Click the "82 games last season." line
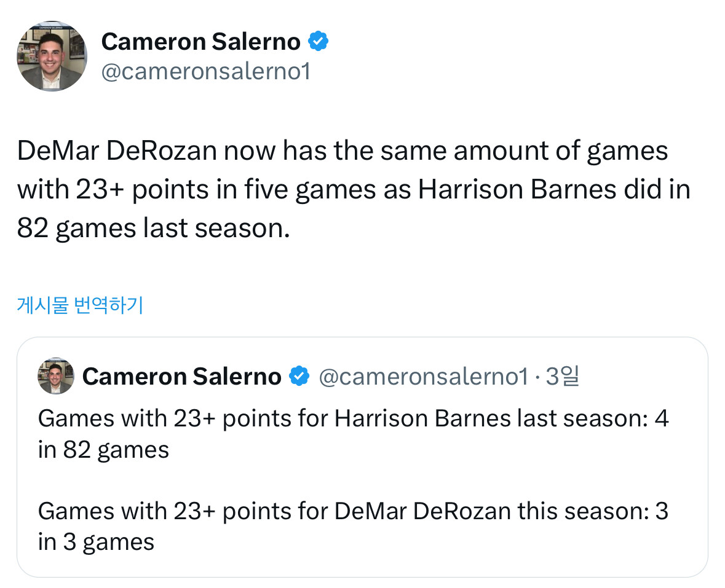Screen dimensions: 725x588 tap(153, 229)
